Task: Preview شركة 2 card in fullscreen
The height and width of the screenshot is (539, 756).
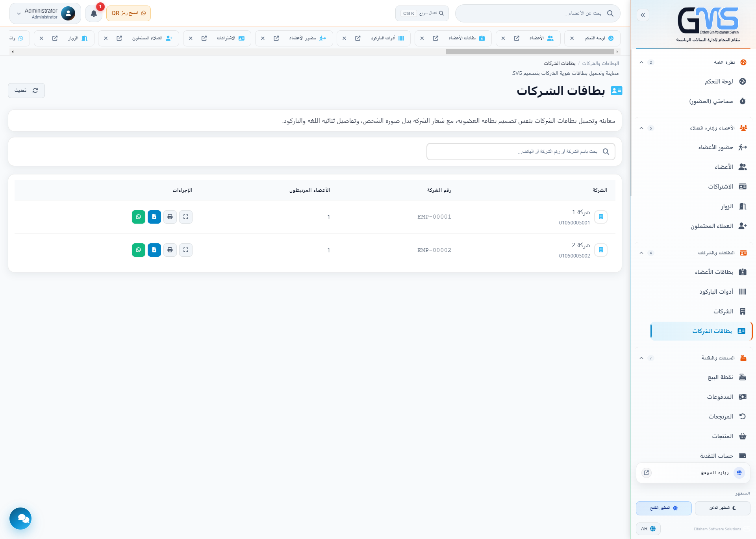Action: [186, 250]
